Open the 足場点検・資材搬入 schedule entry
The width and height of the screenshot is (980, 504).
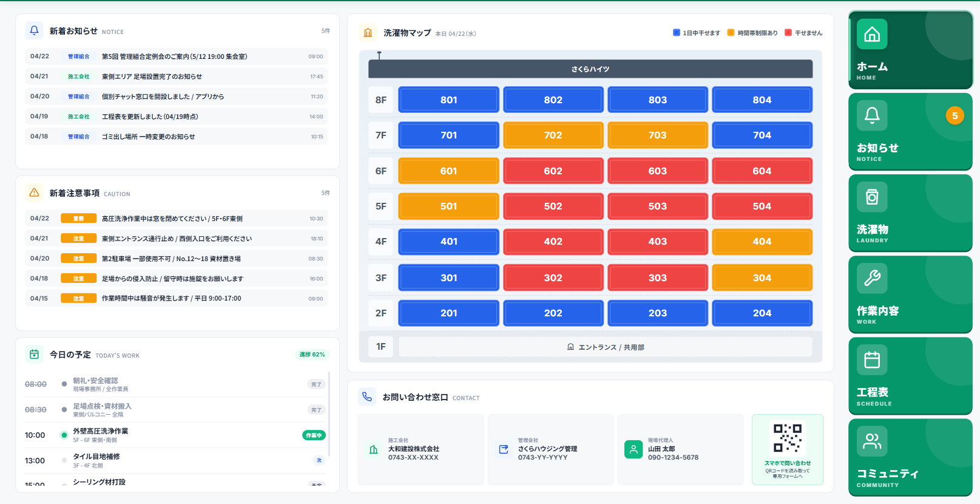coord(175,410)
